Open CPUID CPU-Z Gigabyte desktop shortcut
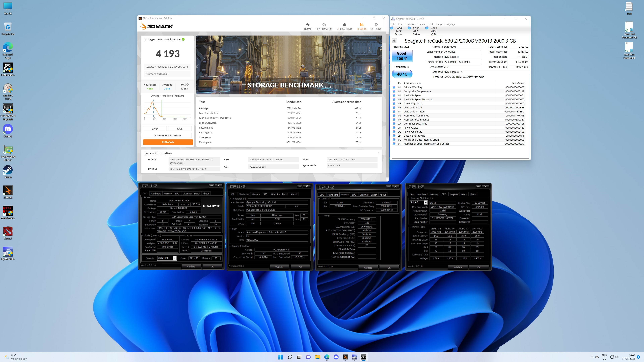This screenshot has width=644, height=362. click(8, 112)
